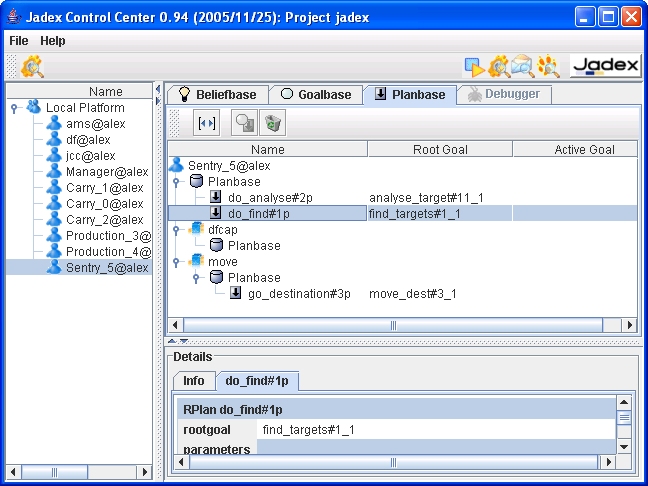Switch to the Beliefbase tab
648x486 pixels.
pyautogui.click(x=218, y=95)
